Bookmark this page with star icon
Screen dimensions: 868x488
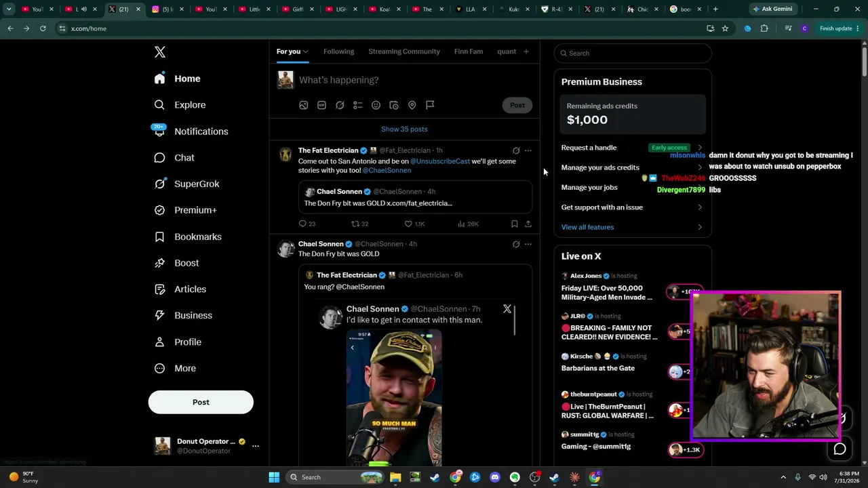coord(725,28)
